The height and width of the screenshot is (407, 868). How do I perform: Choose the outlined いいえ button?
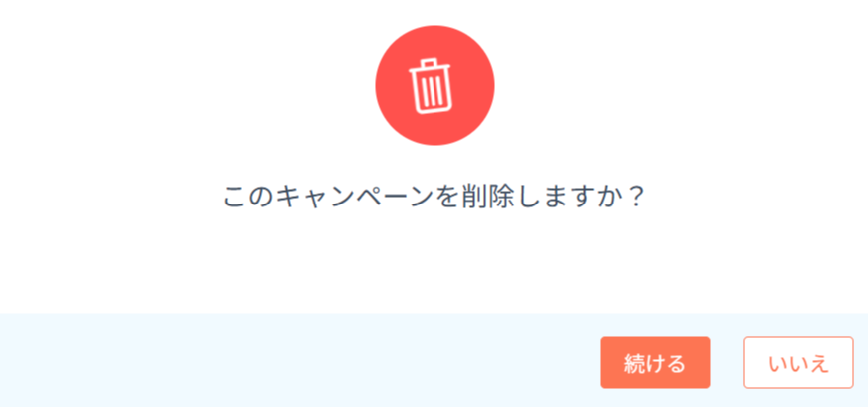tap(798, 363)
